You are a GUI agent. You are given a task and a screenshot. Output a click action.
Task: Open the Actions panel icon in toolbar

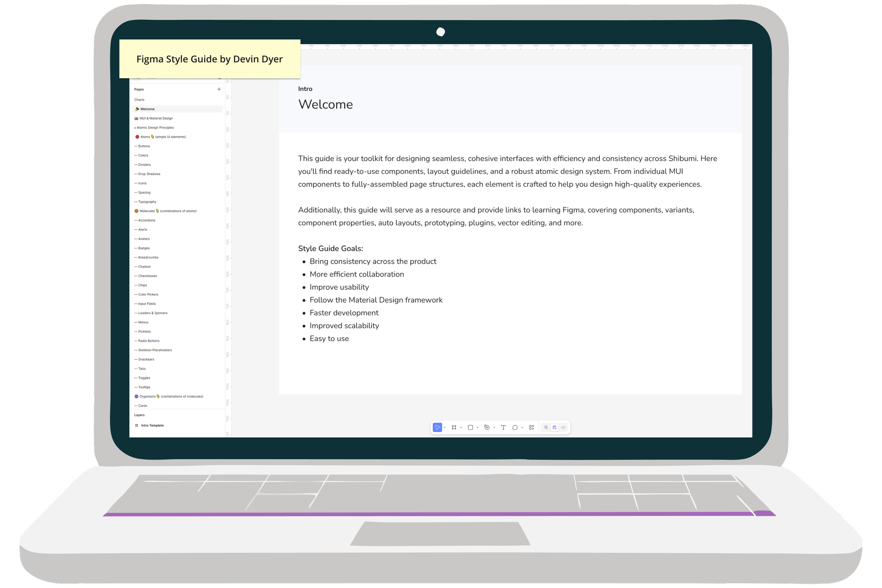pos(532,428)
